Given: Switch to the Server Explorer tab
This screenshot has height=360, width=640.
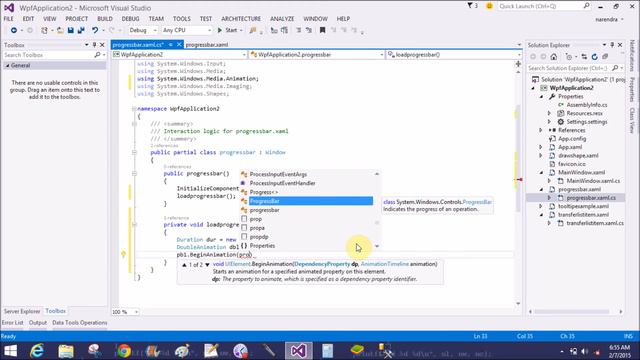Looking at the screenshot, I should (x=22, y=311).
